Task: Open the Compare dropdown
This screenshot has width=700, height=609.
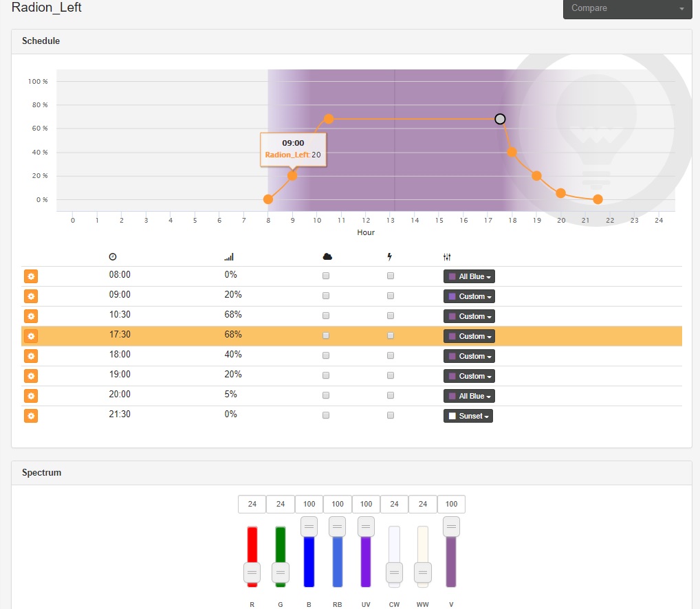Action: (628, 8)
